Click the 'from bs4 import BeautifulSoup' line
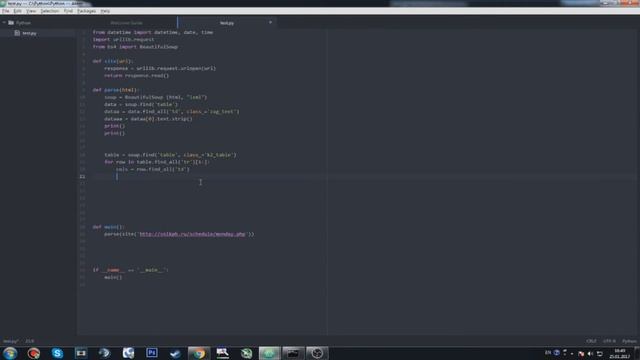 pyautogui.click(x=135, y=47)
